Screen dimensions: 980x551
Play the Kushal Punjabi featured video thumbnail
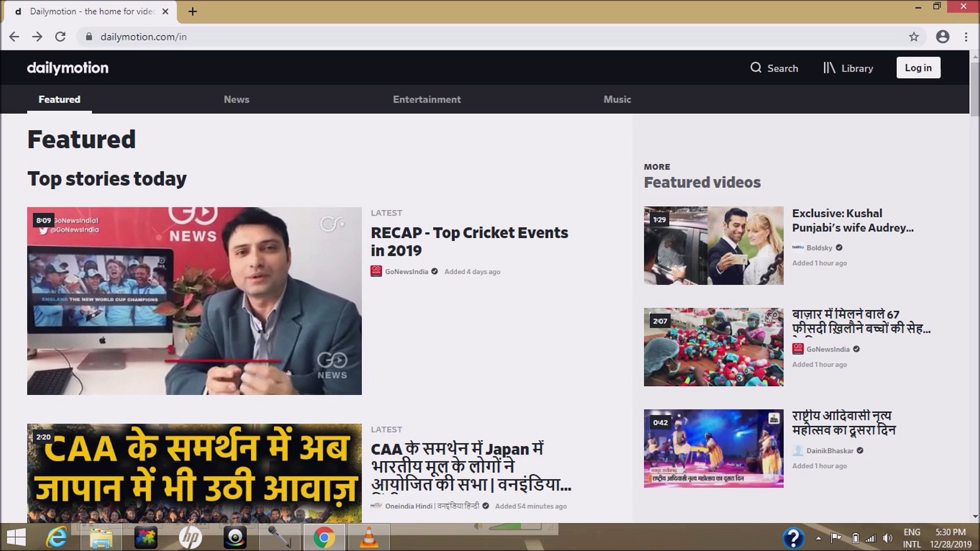click(x=713, y=245)
